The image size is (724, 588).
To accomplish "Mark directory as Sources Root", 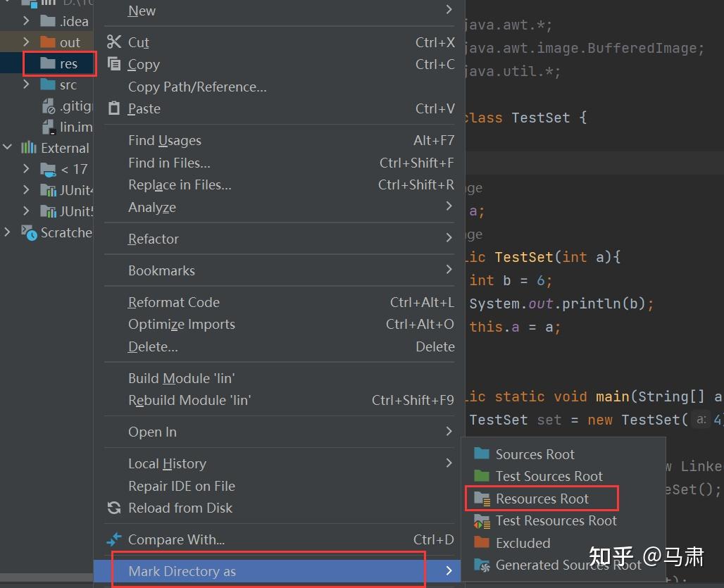I will tap(564, 454).
